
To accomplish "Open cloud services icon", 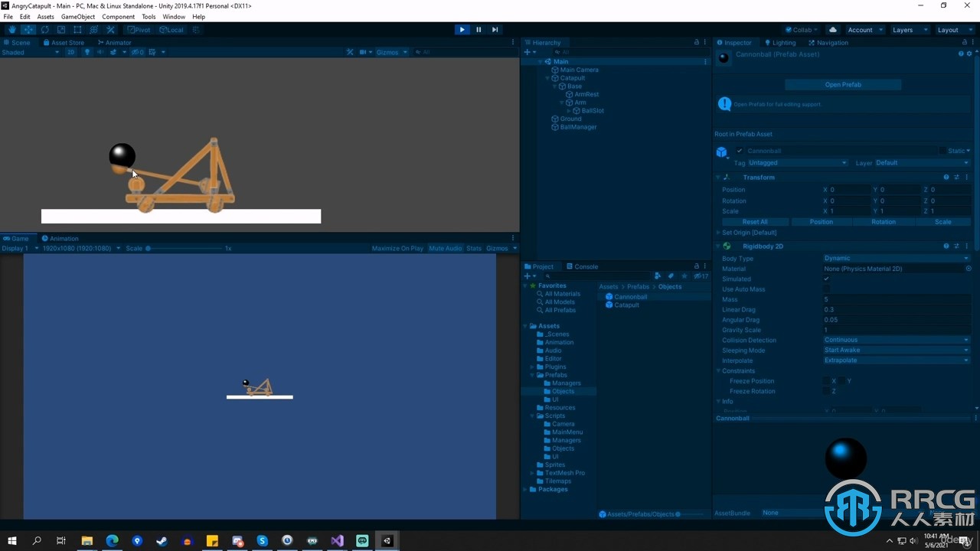I will point(833,30).
